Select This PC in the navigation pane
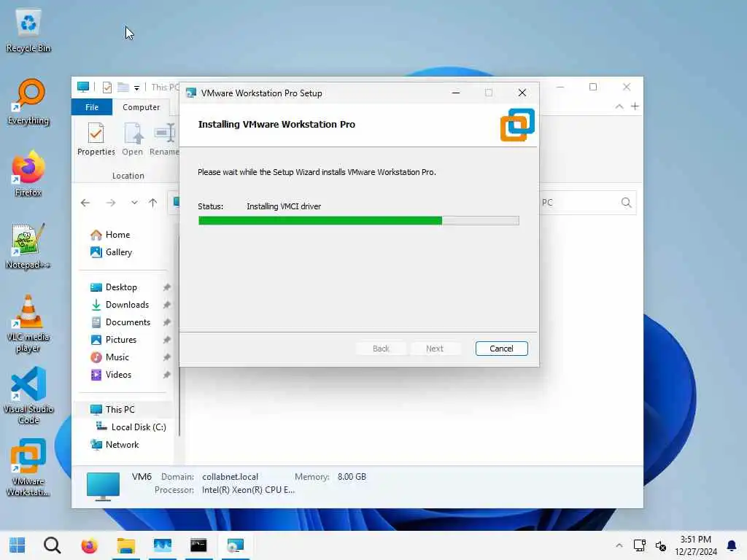Viewport: 747px width, 560px height. [x=120, y=410]
